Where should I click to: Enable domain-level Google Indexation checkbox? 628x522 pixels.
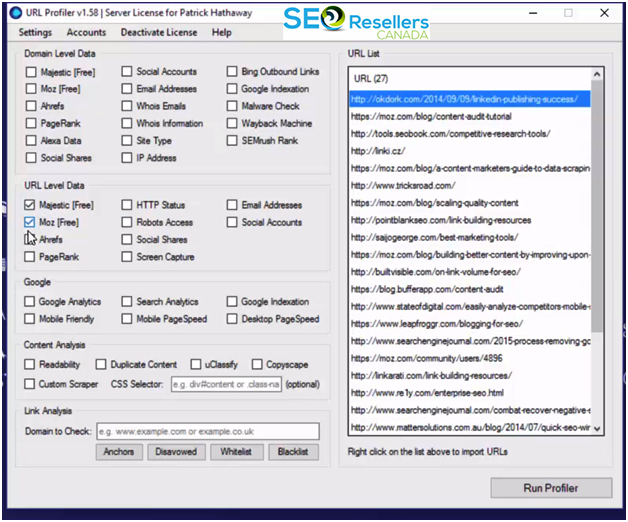[x=232, y=89]
